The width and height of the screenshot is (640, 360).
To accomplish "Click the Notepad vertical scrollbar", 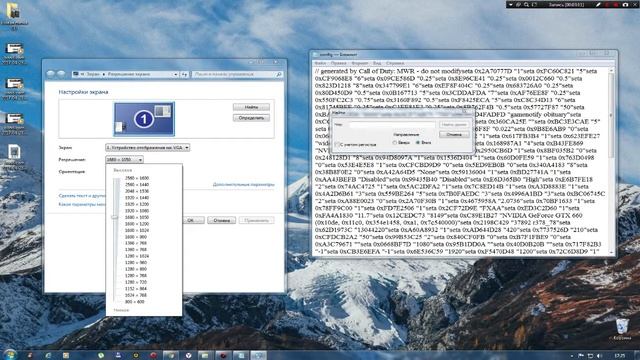I will (611, 162).
